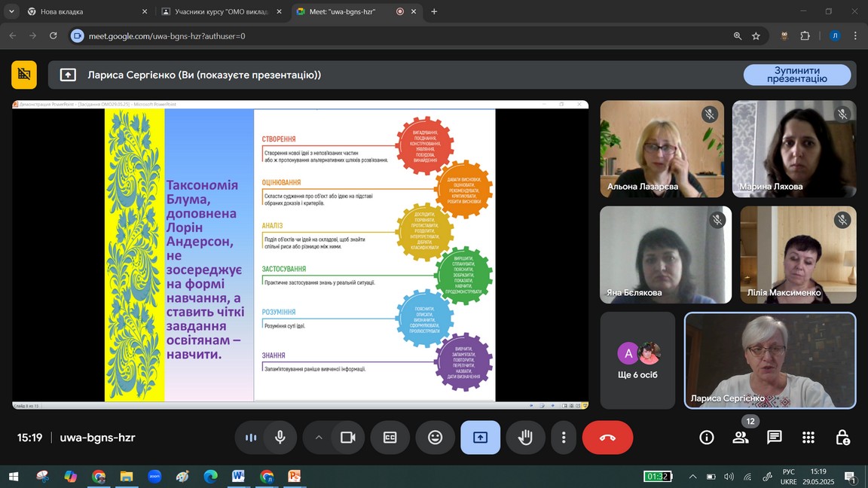Toggle the microphone in Meet controls
868x488 pixels.
[x=280, y=438]
